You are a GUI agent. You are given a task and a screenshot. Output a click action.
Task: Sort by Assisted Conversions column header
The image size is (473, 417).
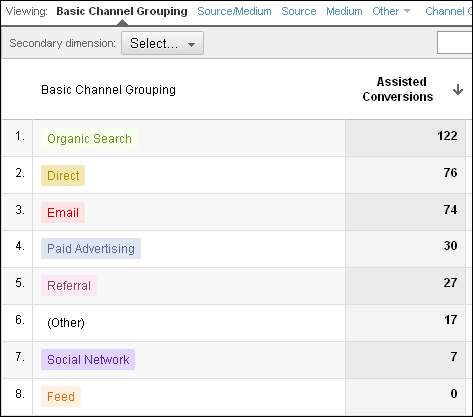coord(398,89)
